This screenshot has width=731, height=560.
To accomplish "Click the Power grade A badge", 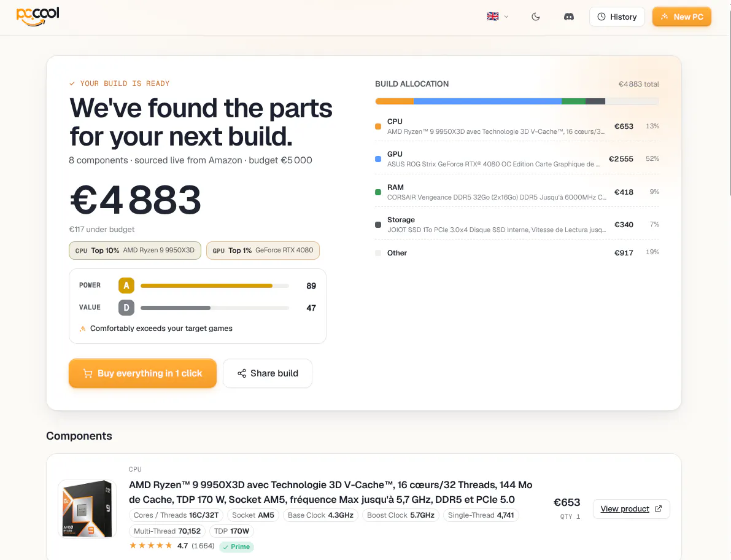I will tap(126, 286).
